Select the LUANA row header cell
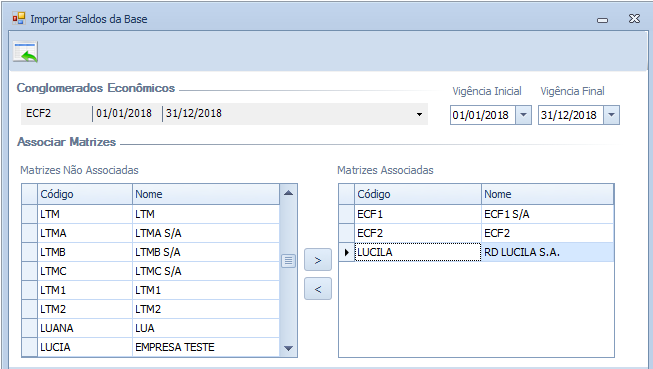The width and height of the screenshot is (653, 369). (30, 328)
